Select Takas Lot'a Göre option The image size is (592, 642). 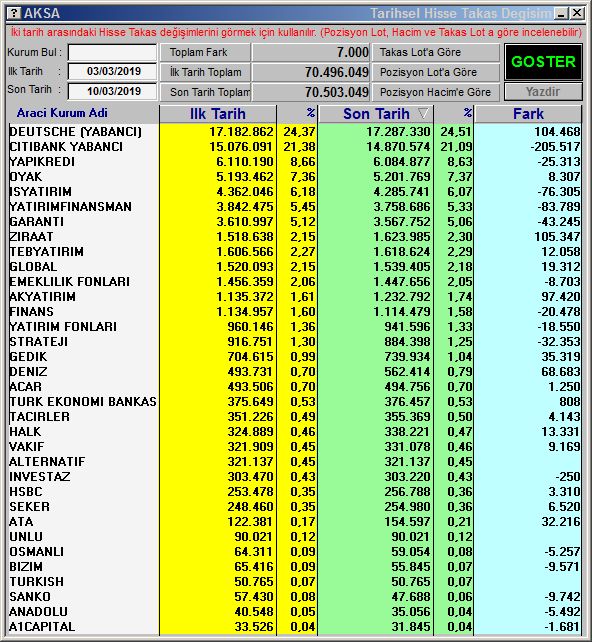click(436, 52)
